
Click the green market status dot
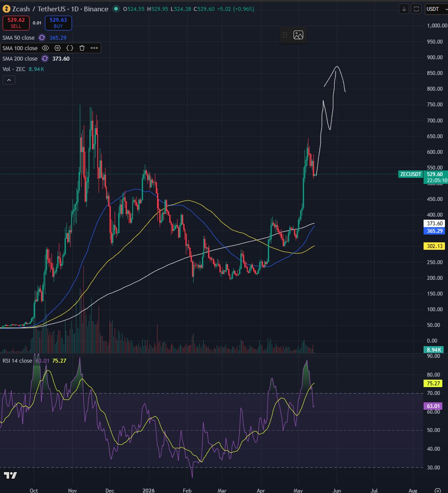coord(116,9)
